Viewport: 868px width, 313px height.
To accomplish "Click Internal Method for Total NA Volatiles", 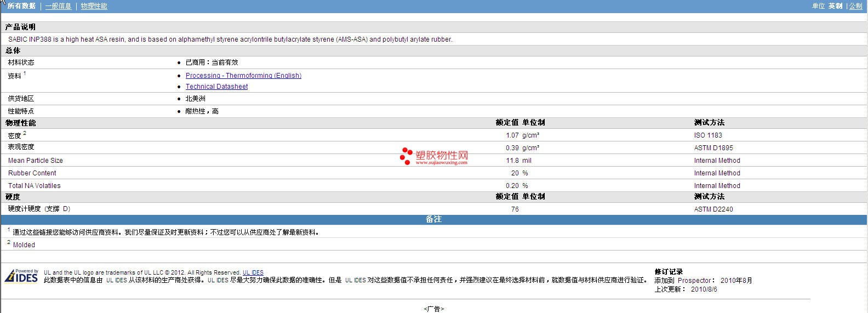I will 717,186.
